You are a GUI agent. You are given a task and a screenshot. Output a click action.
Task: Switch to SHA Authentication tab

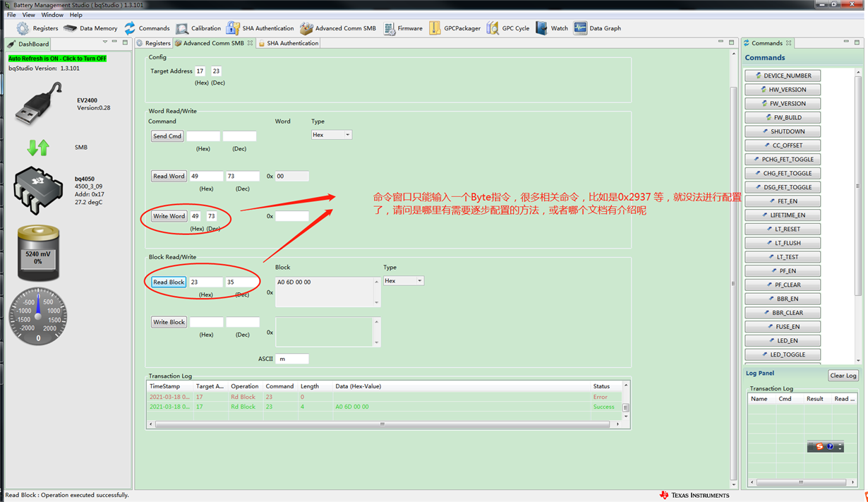pyautogui.click(x=288, y=43)
